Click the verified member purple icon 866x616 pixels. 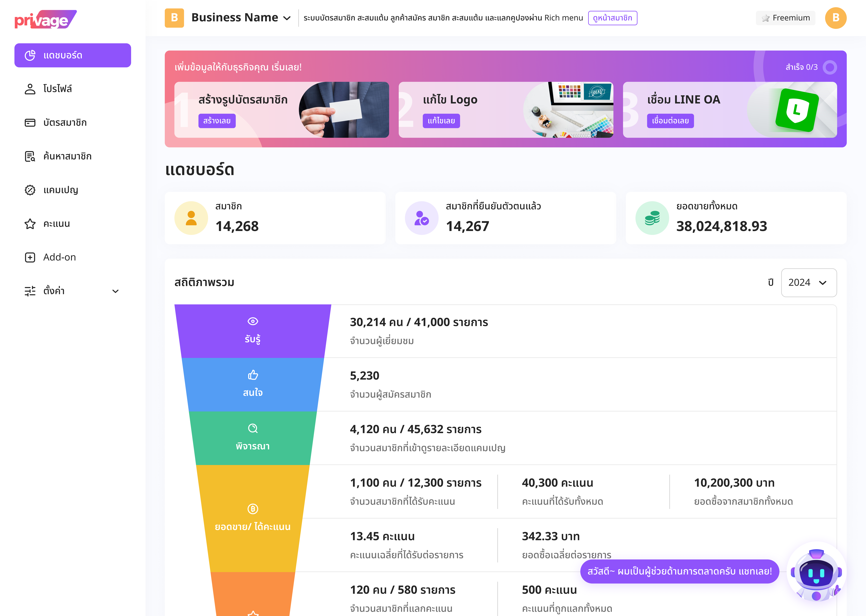click(x=422, y=218)
